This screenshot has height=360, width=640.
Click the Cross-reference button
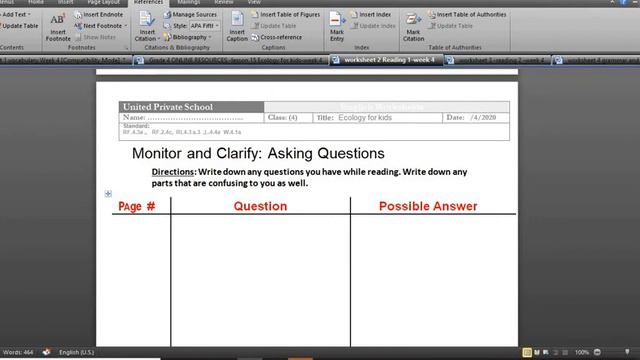point(276,37)
